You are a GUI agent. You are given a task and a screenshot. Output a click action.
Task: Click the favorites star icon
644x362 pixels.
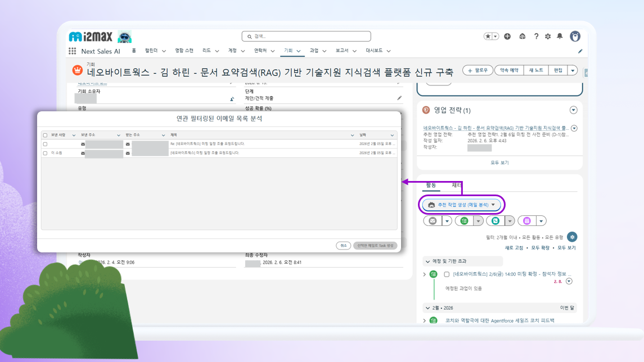point(488,36)
